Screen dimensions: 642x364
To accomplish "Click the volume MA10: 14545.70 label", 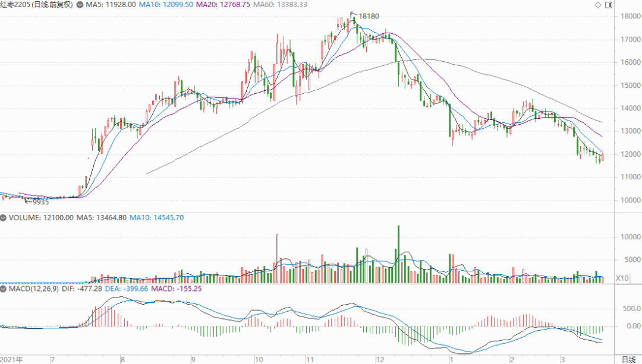I will pyautogui.click(x=157, y=218).
